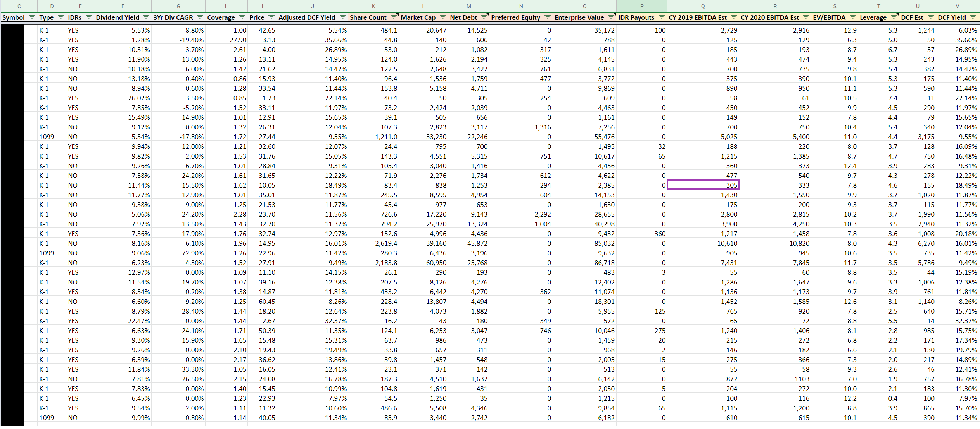980x429 pixels.
Task: Click the filter icon next to Price
Action: click(x=271, y=17)
